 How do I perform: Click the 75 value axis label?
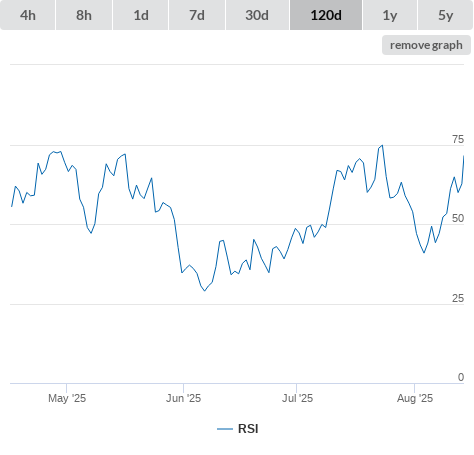(458, 139)
